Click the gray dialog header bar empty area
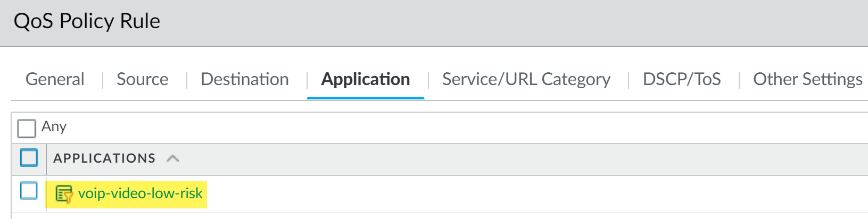This screenshot has height=219, width=868. (x=479, y=22)
